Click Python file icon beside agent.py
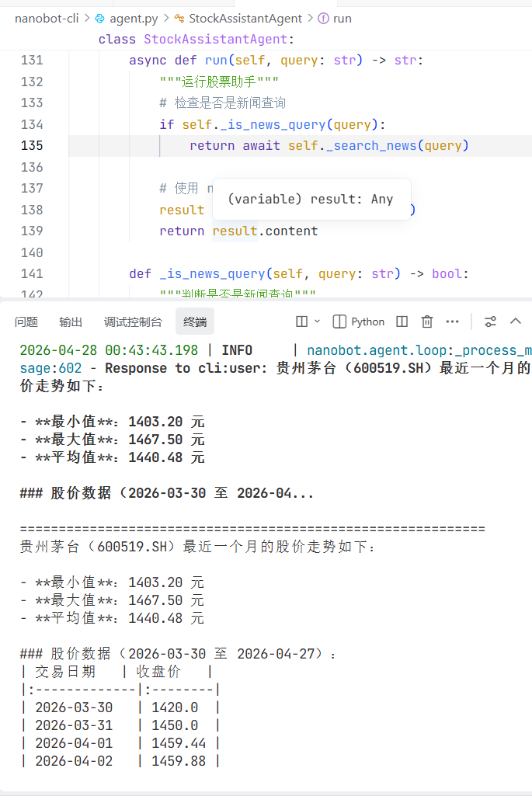The height and width of the screenshot is (796, 532). [x=100, y=19]
